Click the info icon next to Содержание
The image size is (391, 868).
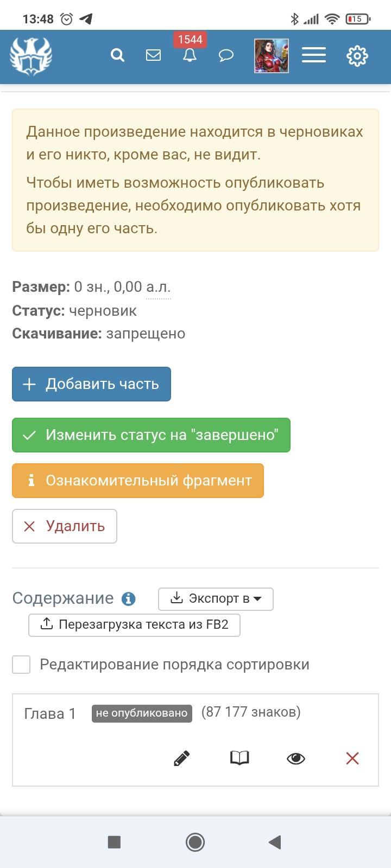click(x=129, y=599)
